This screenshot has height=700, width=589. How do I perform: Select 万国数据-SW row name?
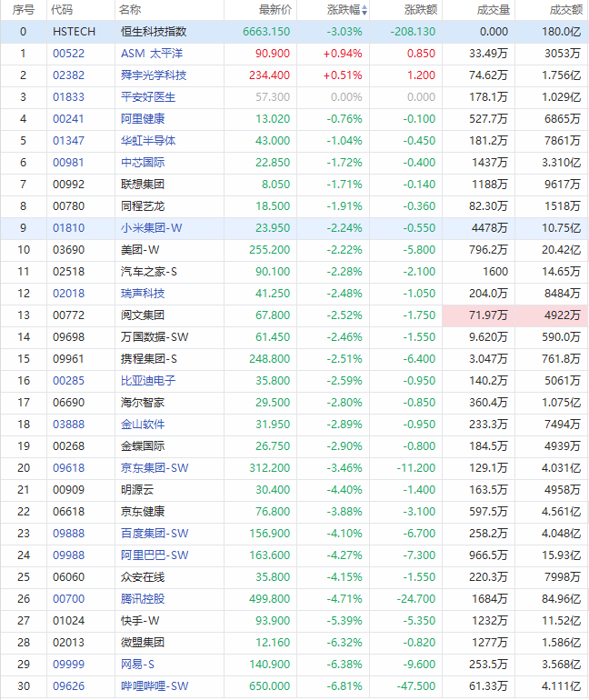coord(155,337)
